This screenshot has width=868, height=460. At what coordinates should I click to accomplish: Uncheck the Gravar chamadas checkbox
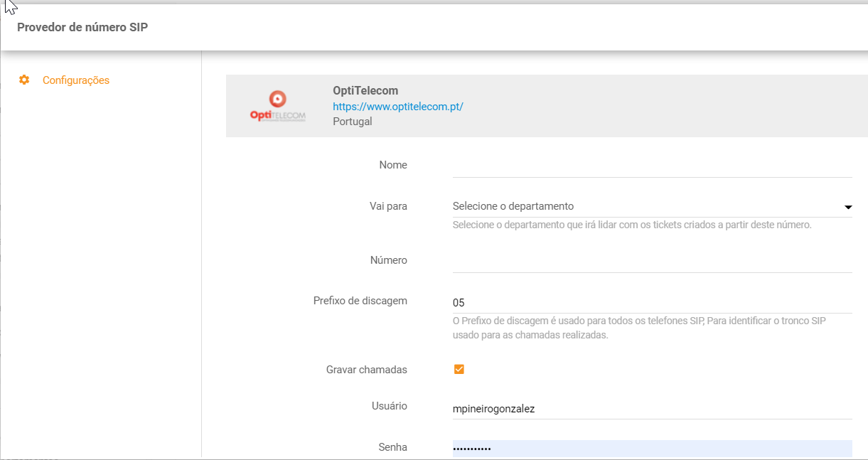pyautogui.click(x=459, y=370)
